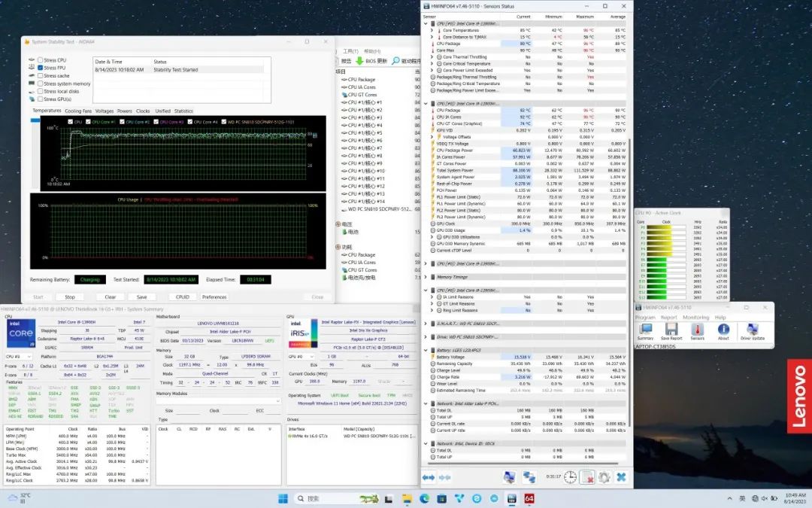Click the Windows Start button
The width and height of the screenshot is (812, 508).
(x=283, y=498)
